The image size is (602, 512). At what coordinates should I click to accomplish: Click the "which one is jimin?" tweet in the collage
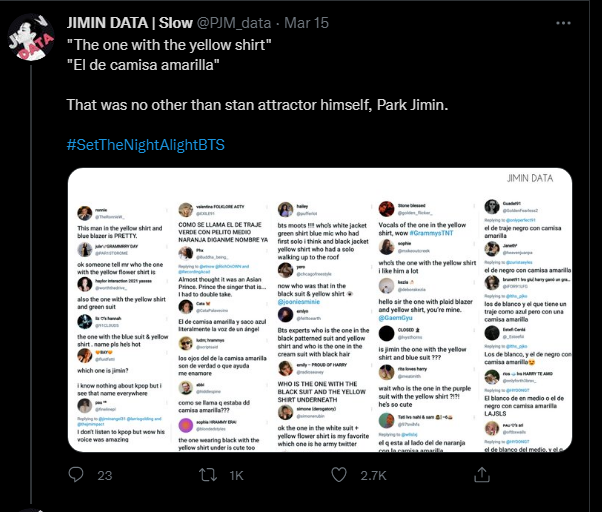pyautogui.click(x=103, y=370)
